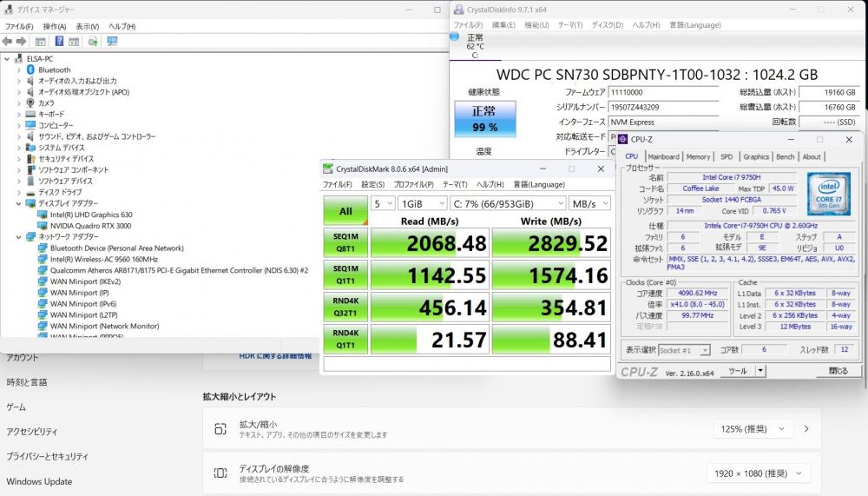The width and height of the screenshot is (868, 496).
Task: Click the Intel(R) Wireless-AC 9560 network icon
Action: pos(43,259)
